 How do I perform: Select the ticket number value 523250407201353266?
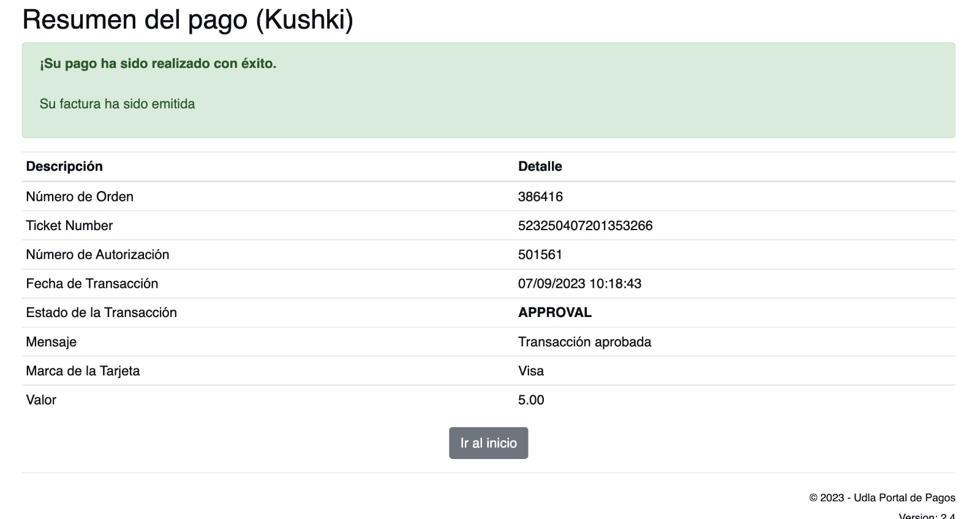(x=585, y=226)
